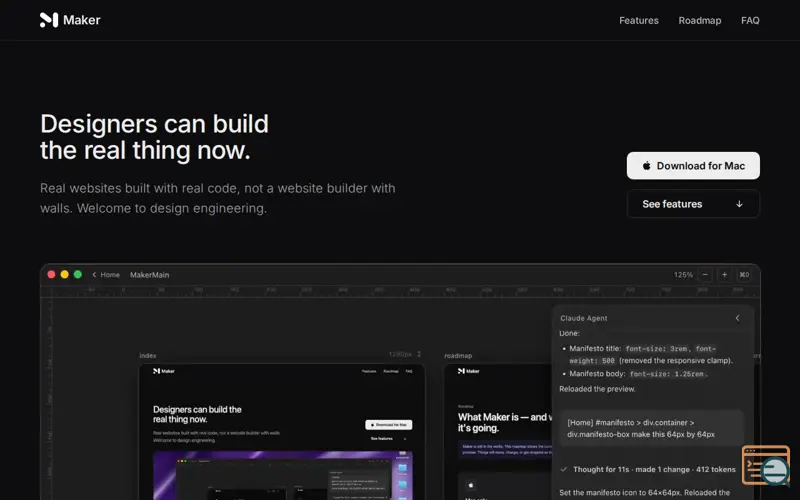Zoom in with the plus button
Screen dimensions: 800x500
pos(724,274)
